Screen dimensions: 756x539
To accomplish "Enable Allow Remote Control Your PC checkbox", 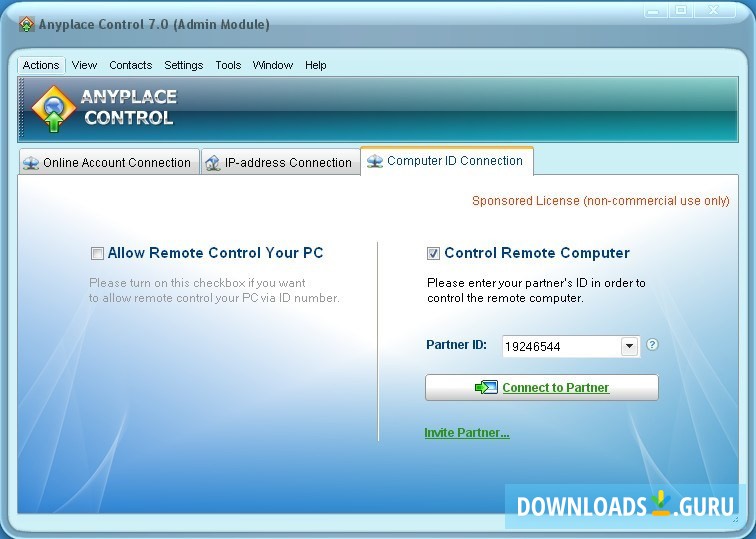I will click(97, 253).
